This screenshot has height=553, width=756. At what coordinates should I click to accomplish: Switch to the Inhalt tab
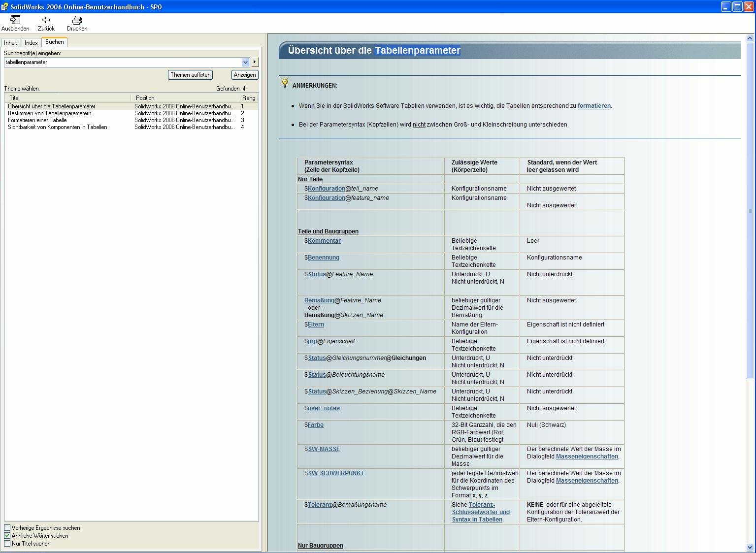(11, 43)
